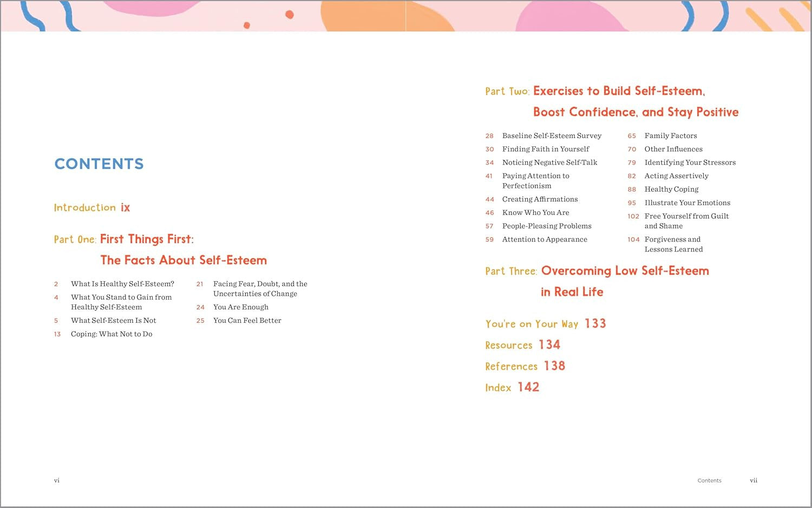Click the CONTENTS heading

(99, 164)
